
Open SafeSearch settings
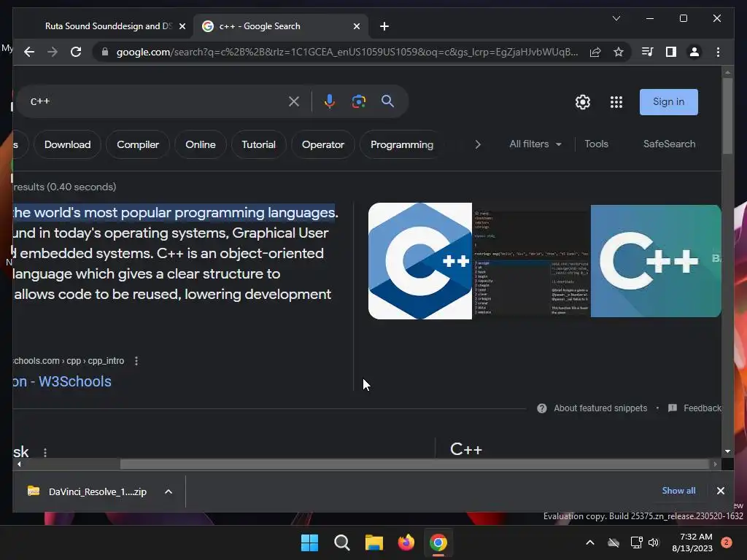click(669, 144)
